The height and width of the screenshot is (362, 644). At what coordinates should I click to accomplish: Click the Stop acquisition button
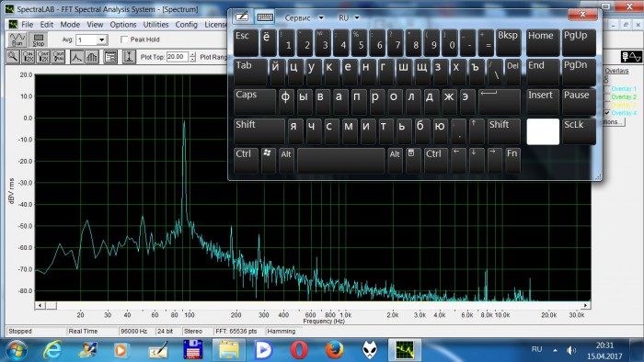[x=39, y=40]
